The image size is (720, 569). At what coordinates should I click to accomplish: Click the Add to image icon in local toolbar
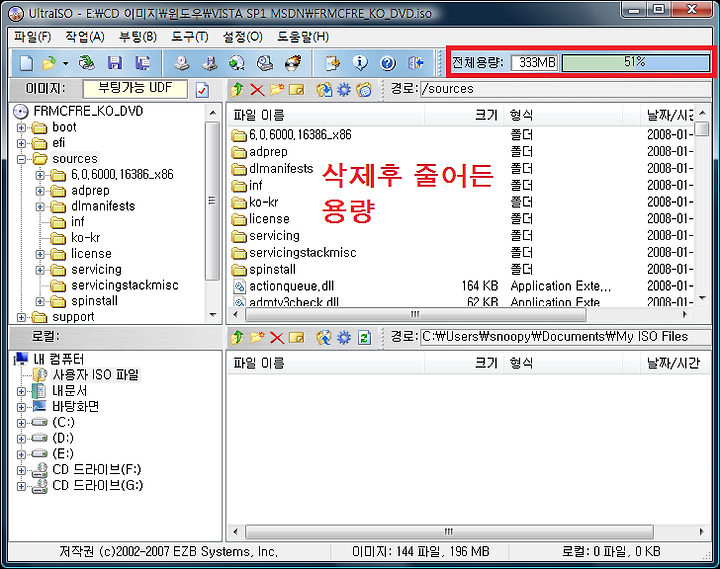324,338
